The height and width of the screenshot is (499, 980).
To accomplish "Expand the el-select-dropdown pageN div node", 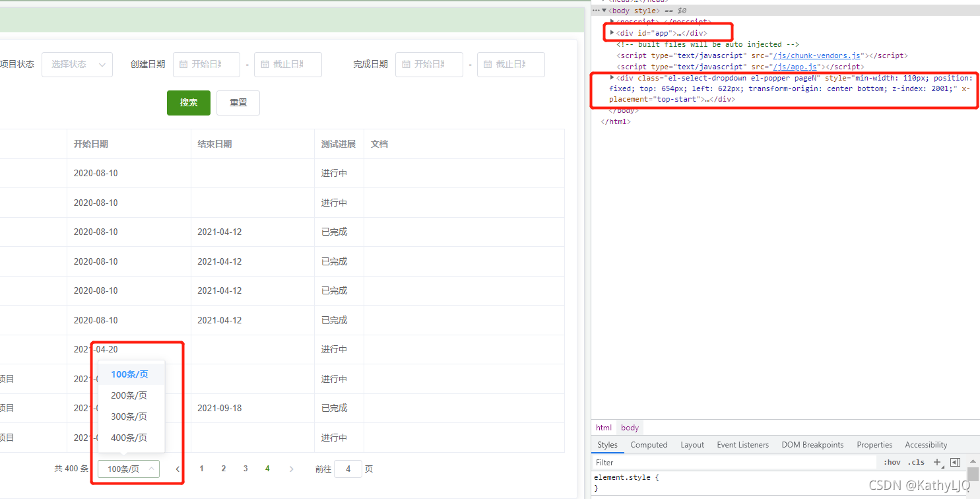I will point(612,77).
